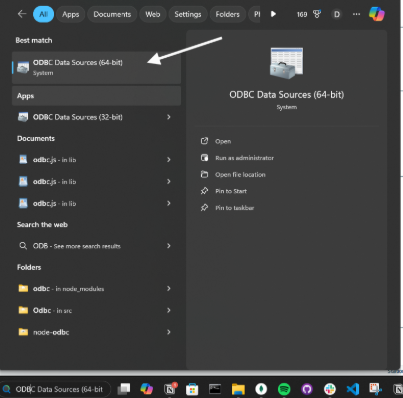Screen dimensions: 403x398
Task: Open the D account avatar
Action: coord(337,14)
